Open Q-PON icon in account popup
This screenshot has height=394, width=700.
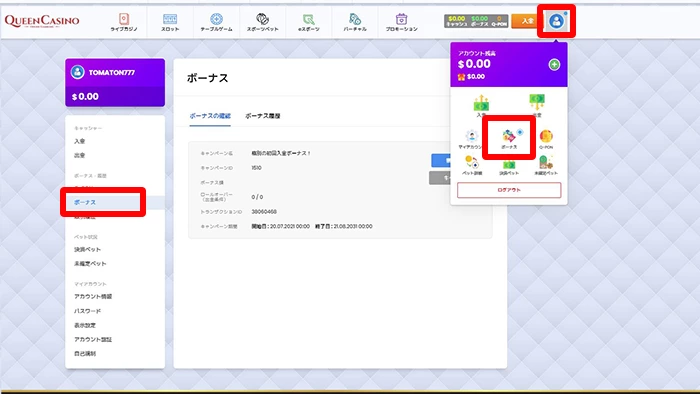pyautogui.click(x=546, y=139)
